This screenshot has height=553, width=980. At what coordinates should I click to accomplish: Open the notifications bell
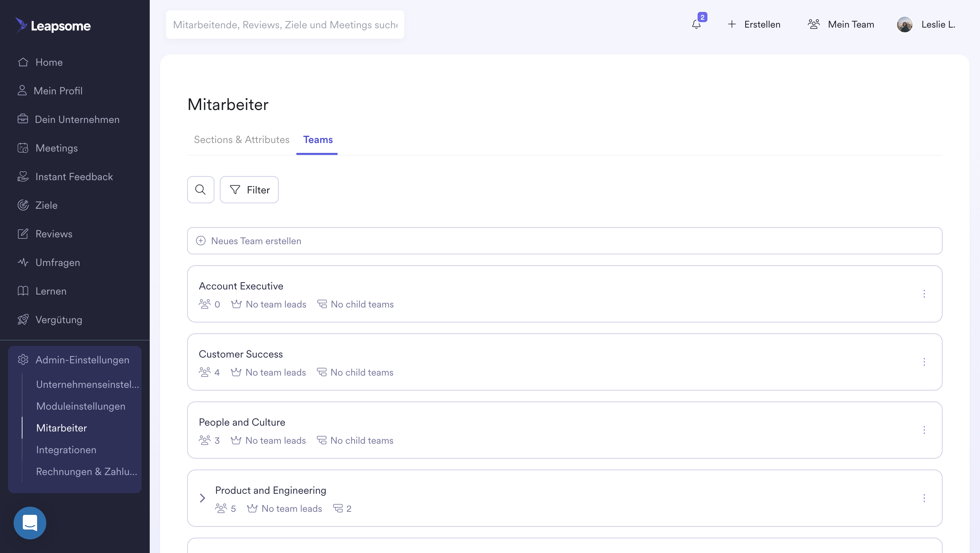(696, 25)
